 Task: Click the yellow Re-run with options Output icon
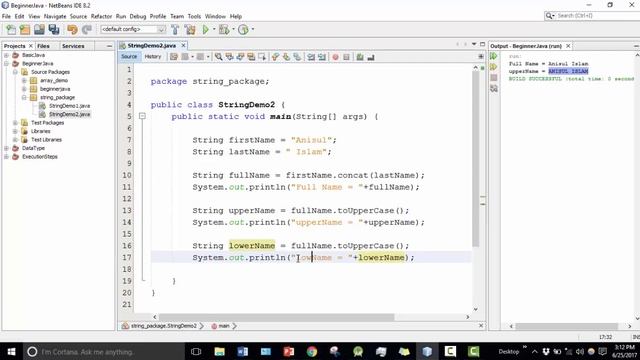pyautogui.click(x=494, y=67)
